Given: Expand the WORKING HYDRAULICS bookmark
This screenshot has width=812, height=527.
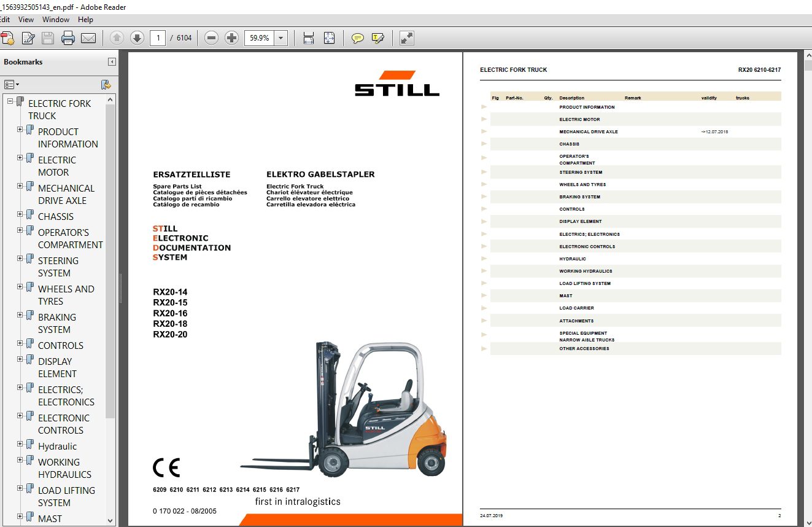Looking at the screenshot, I should coord(20,460).
